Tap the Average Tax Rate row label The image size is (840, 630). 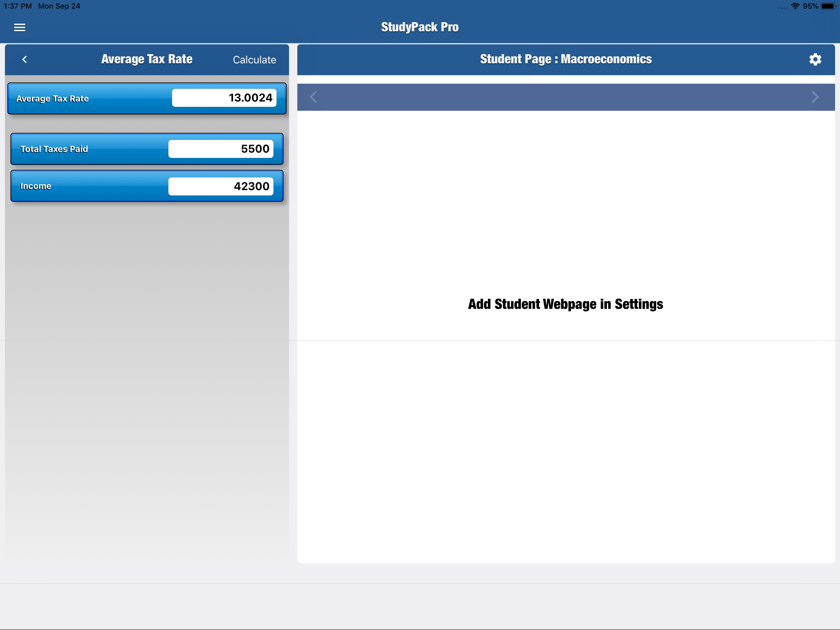[x=52, y=99]
